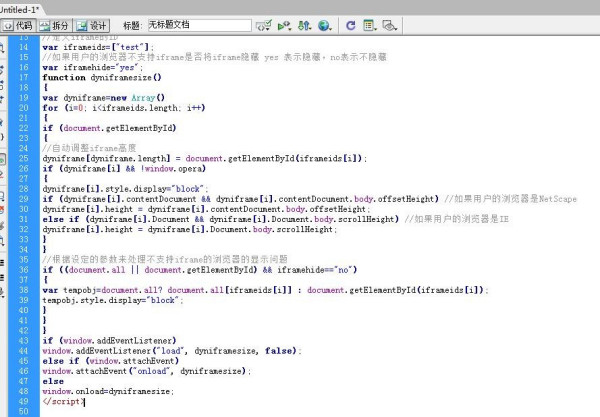The width and height of the screenshot is (600, 417).
Task: Click 'if (window.addEventListener)' line
Action: point(109,340)
